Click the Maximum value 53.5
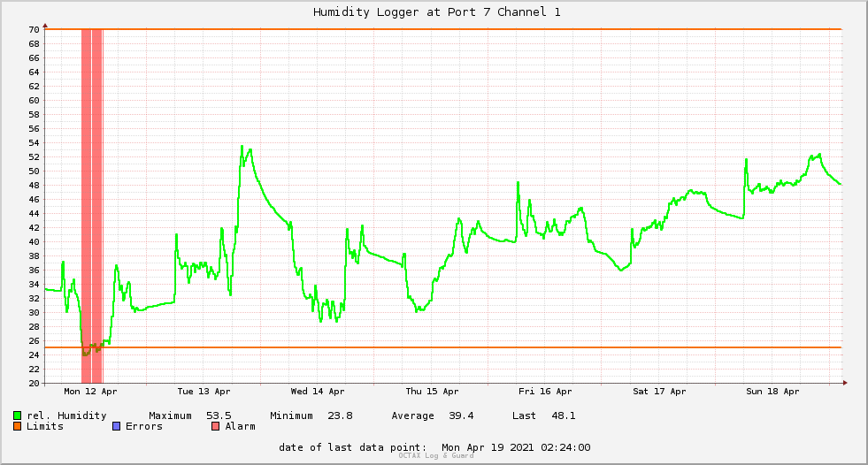 [219, 415]
